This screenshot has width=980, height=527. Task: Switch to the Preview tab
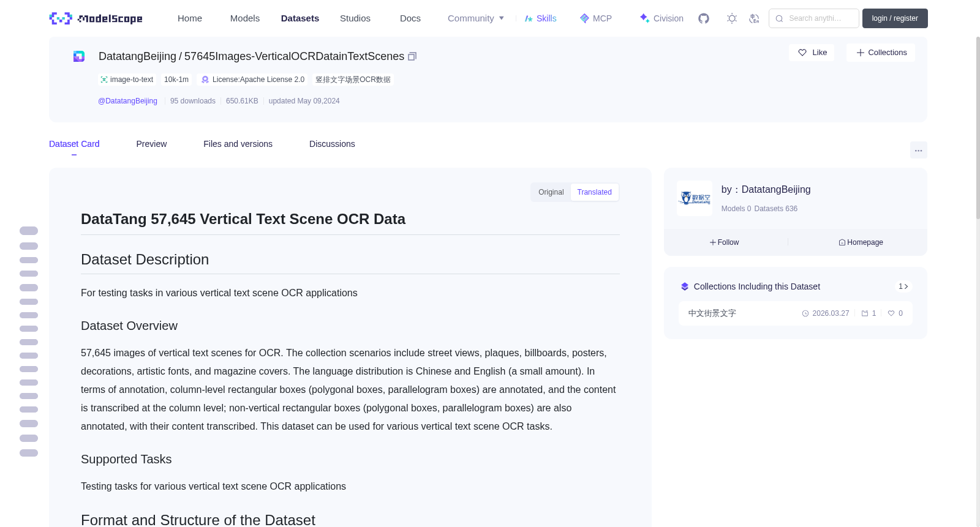(151, 144)
